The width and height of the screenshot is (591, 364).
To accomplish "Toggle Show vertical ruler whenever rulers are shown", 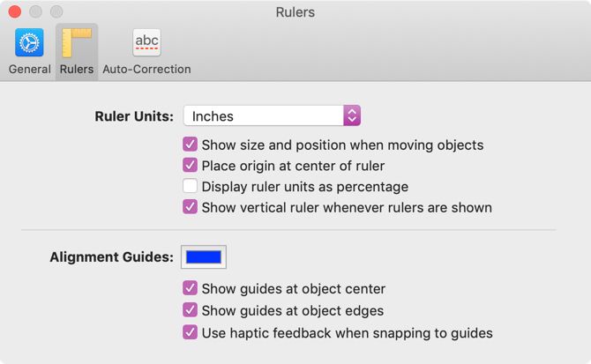I will [190, 208].
